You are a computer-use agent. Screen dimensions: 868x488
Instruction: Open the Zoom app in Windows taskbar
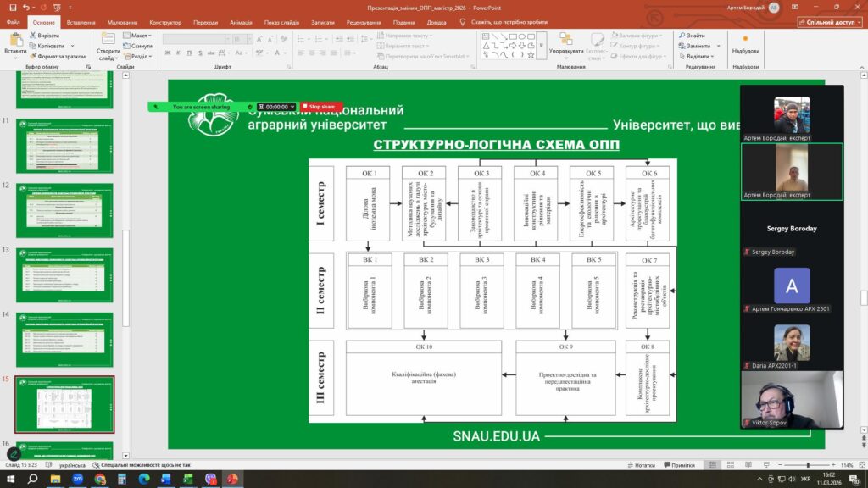point(78,479)
